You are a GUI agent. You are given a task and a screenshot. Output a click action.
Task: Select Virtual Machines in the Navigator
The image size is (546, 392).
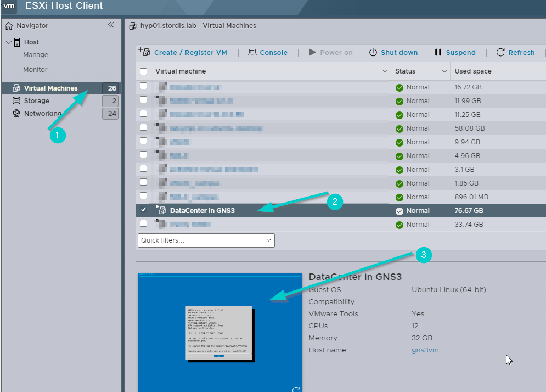50,88
